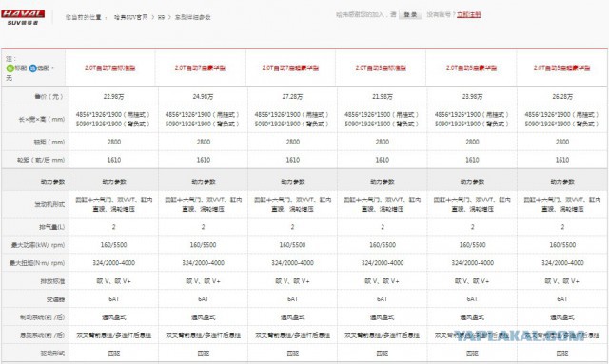This screenshot has height=364, width=609.
Task: Click the 动力参数 section label in first column
Action: point(53,182)
